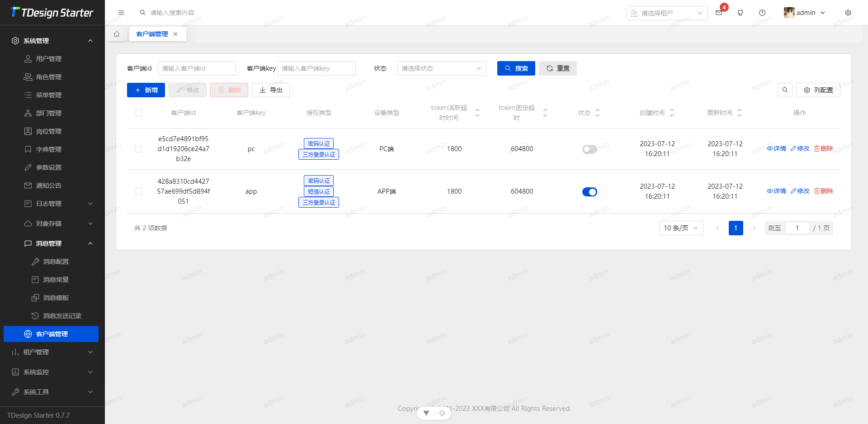Screen dimensions: 868x424
Task: Open the settings gear in the top right
Action: click(x=849, y=13)
